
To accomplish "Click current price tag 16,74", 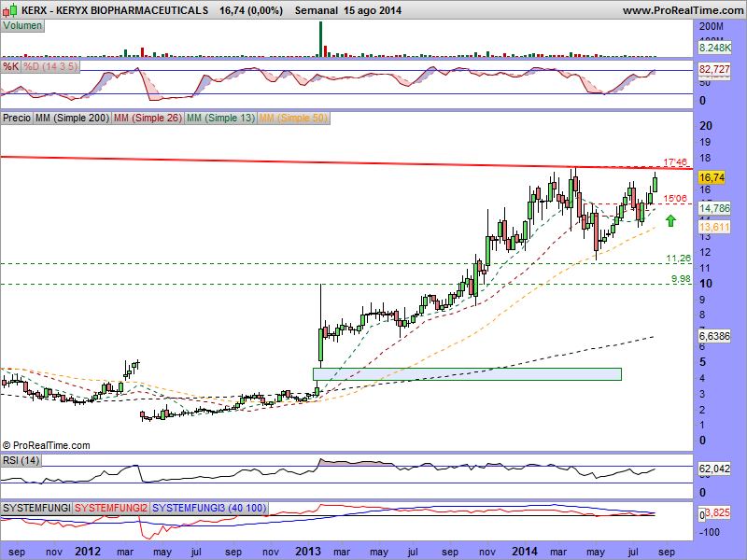I will [712, 177].
